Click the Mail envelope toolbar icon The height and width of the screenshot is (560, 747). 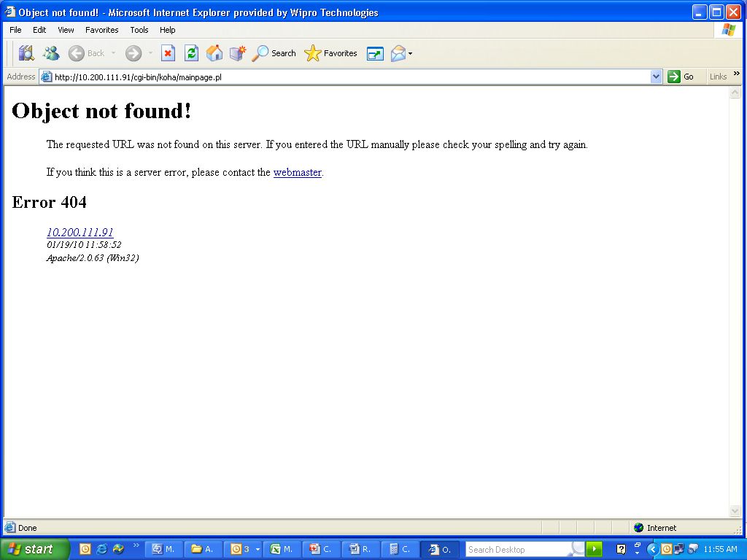tap(398, 53)
